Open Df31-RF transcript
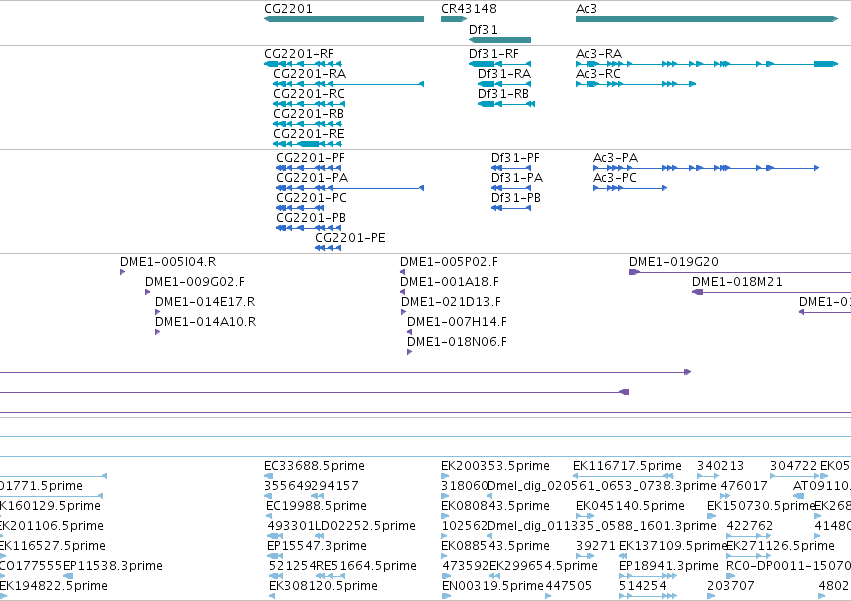Screen dimensions: 851x601 click(x=500, y=64)
